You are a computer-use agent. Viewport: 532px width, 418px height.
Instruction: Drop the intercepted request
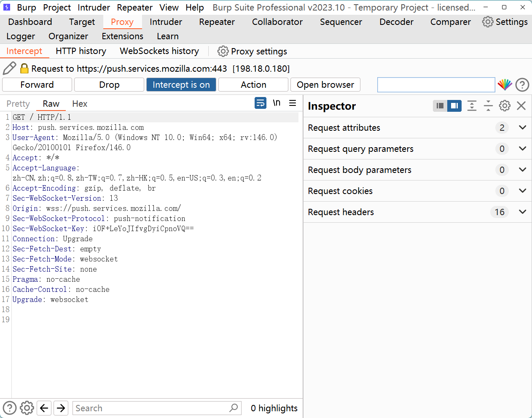(x=109, y=85)
